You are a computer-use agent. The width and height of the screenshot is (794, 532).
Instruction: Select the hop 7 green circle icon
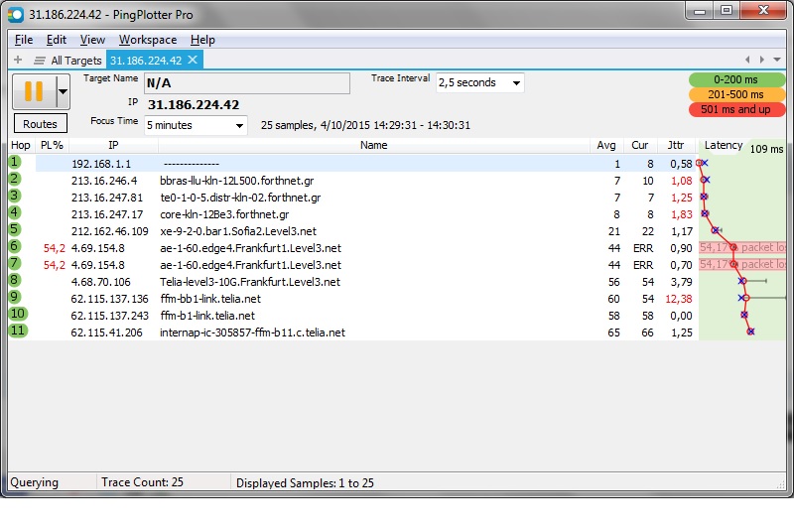pos(15,263)
